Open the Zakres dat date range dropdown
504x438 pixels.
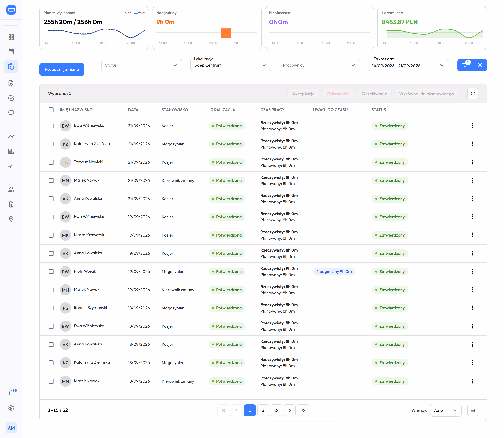coord(408,65)
